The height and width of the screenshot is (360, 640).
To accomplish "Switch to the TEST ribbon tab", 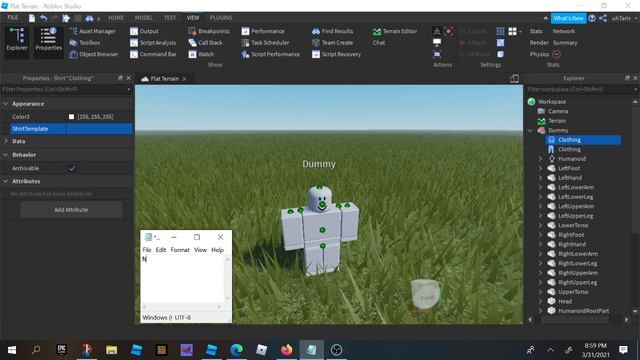I will point(170,18).
